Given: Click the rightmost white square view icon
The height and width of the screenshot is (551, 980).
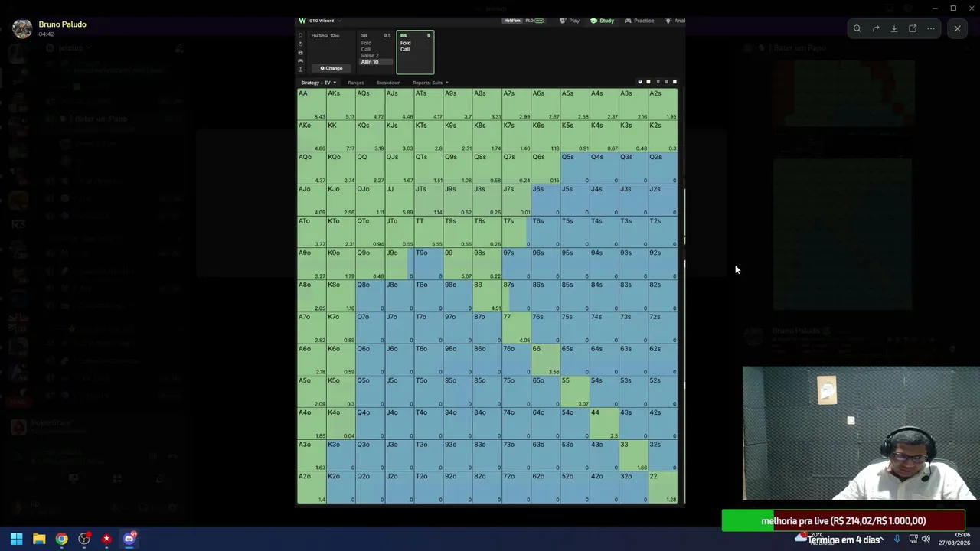Looking at the screenshot, I should [675, 82].
